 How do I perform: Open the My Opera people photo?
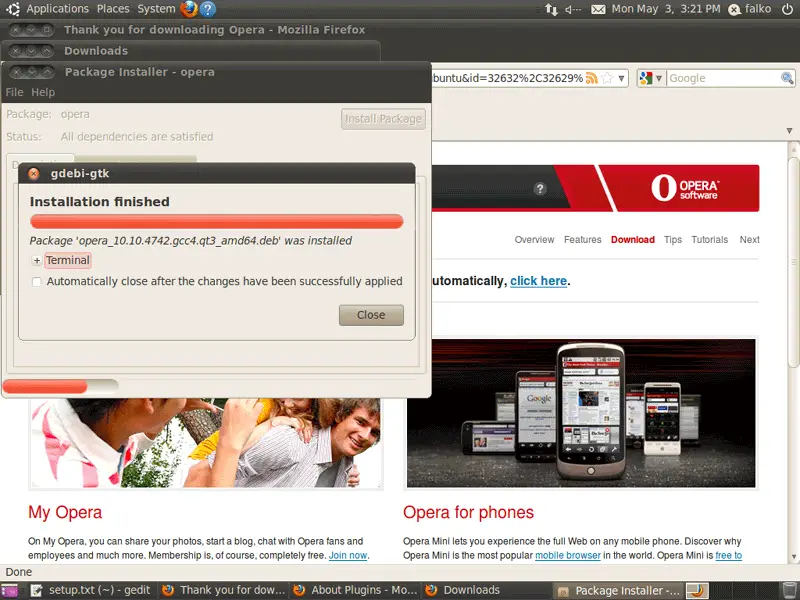tap(205, 443)
